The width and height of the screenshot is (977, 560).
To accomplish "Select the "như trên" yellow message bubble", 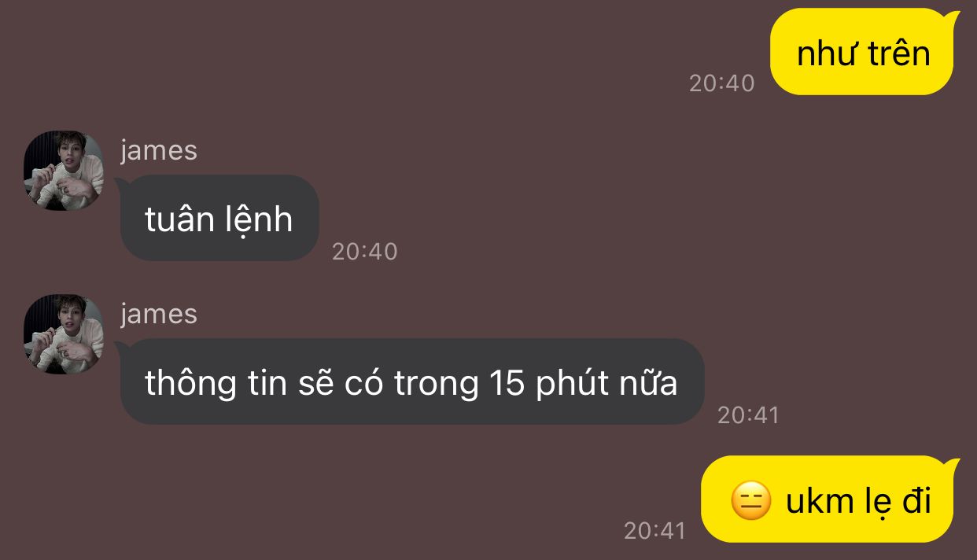I will click(864, 52).
